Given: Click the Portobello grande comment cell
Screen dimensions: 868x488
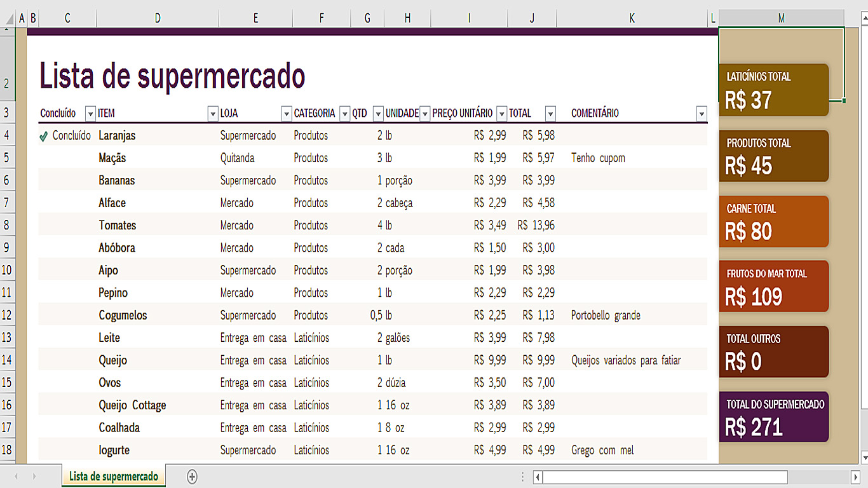Looking at the screenshot, I should 632,316.
